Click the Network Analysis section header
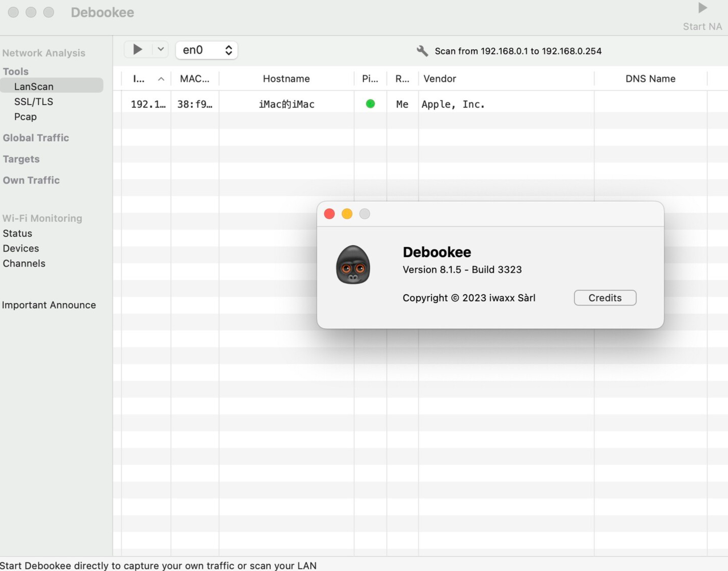Screen dimensions: 728x571 click(44, 53)
